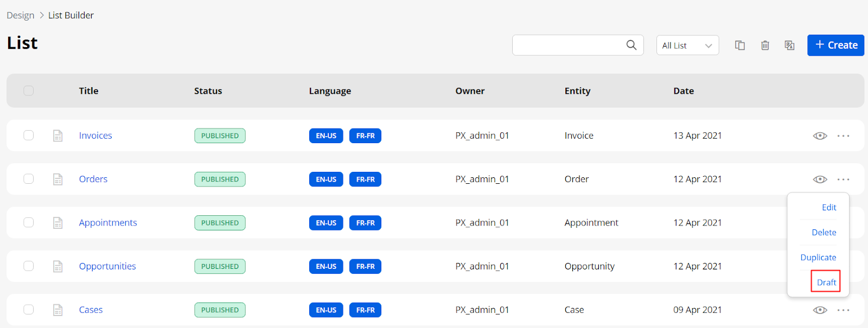Select the Invoices row checkbox

pyautogui.click(x=29, y=136)
